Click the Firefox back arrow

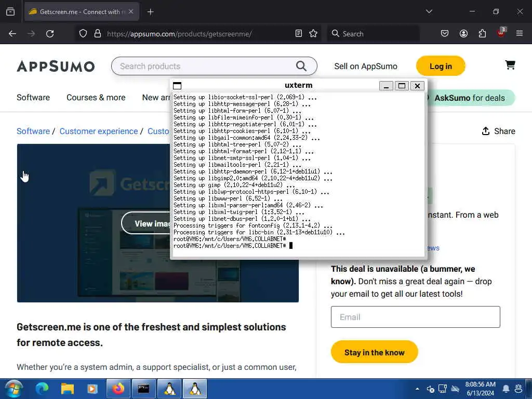pos(12,34)
